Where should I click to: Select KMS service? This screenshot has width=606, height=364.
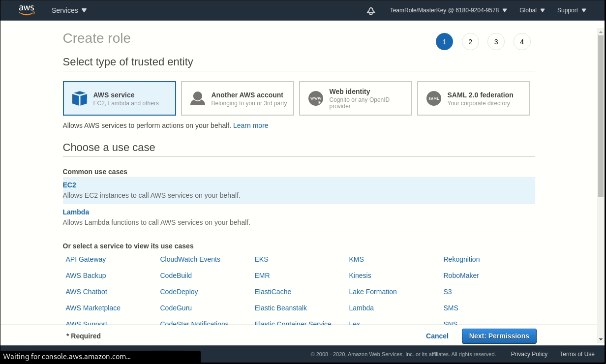pos(356,259)
